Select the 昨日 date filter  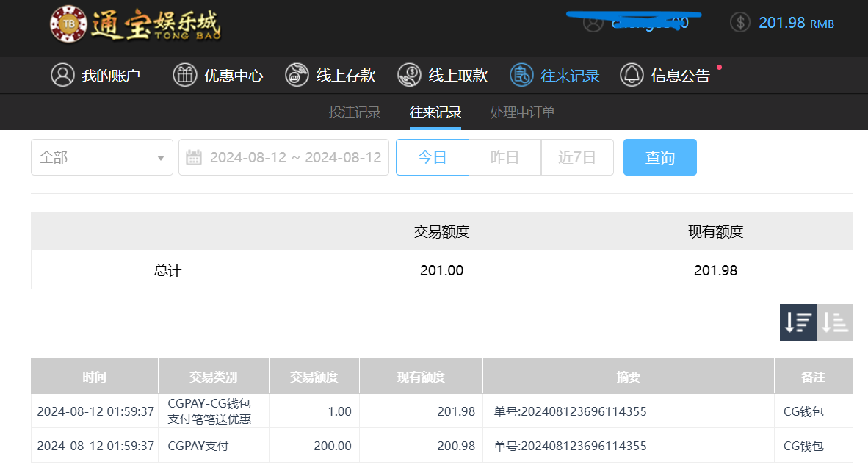[504, 157]
